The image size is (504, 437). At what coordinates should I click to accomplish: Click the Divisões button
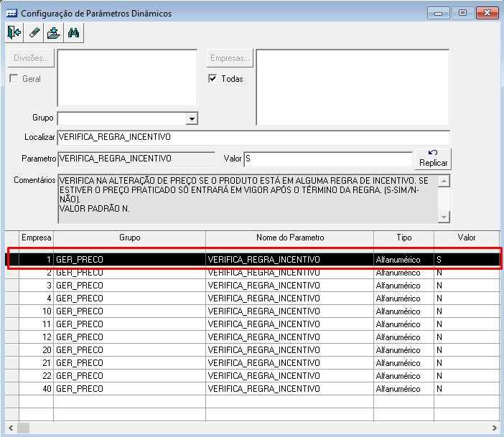point(31,58)
